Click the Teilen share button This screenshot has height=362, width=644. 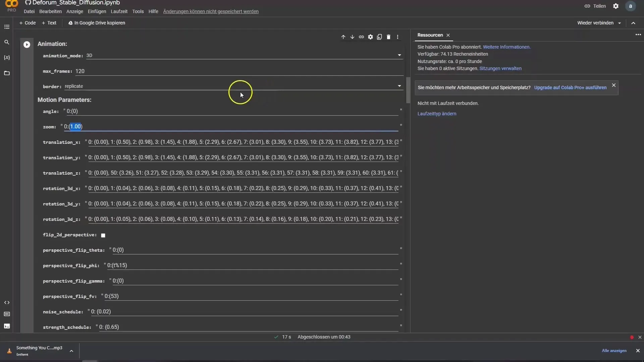pyautogui.click(x=595, y=6)
